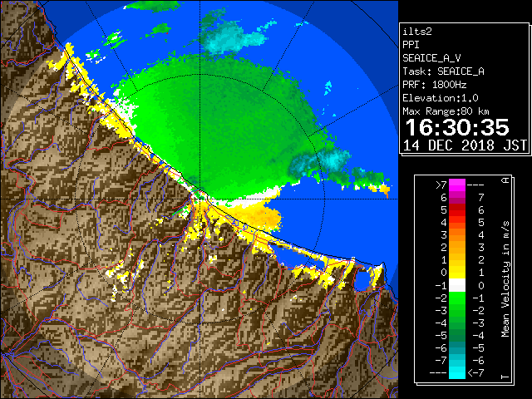Select the '14 DEC 2018 JST' date
The height and width of the screenshot is (399, 532).
[465, 145]
